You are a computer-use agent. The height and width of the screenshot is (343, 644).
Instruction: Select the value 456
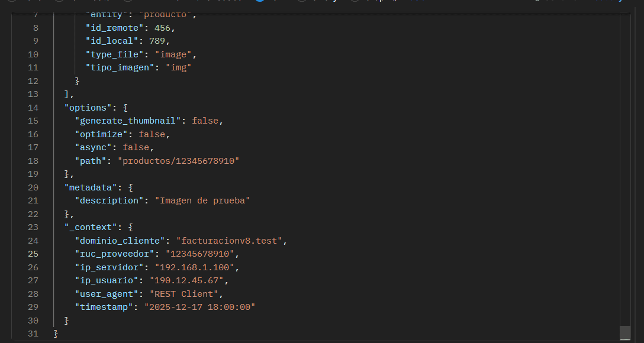[x=162, y=28]
